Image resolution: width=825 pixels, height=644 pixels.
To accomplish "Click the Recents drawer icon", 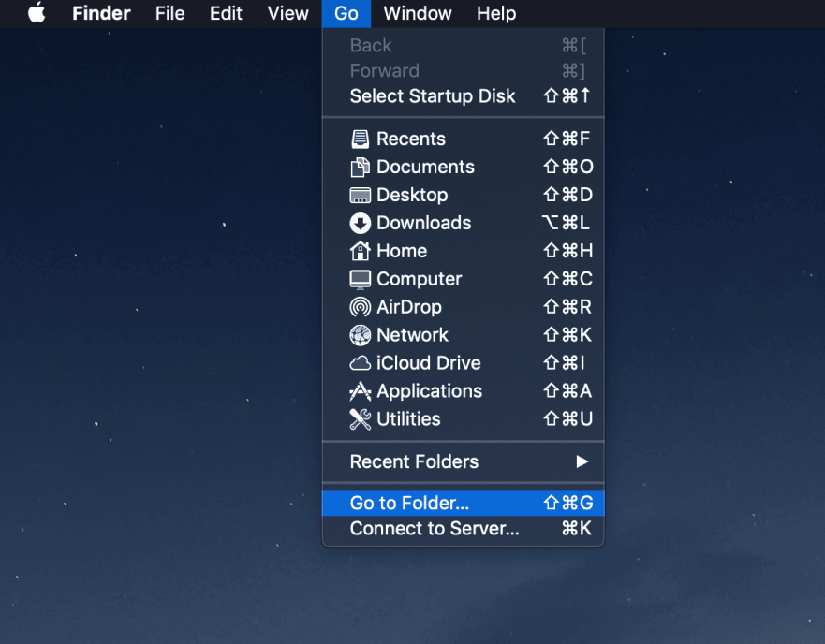I will (360, 139).
